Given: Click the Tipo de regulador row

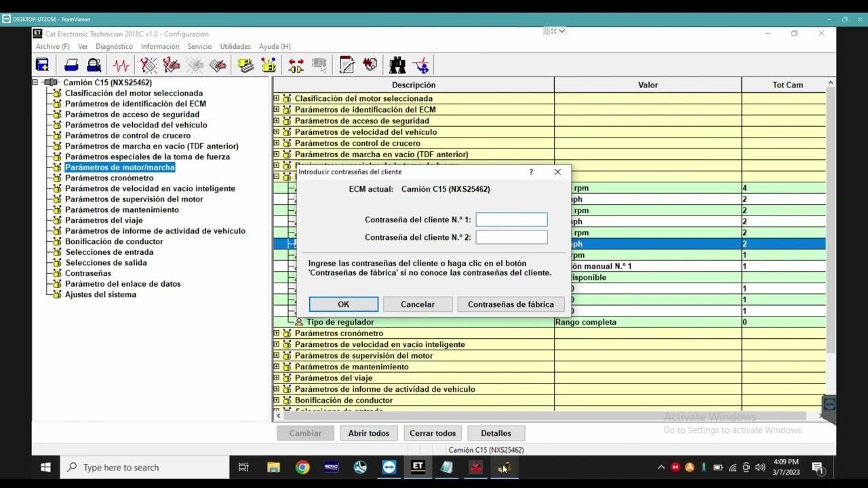Looking at the screenshot, I should pyautogui.click(x=549, y=322).
